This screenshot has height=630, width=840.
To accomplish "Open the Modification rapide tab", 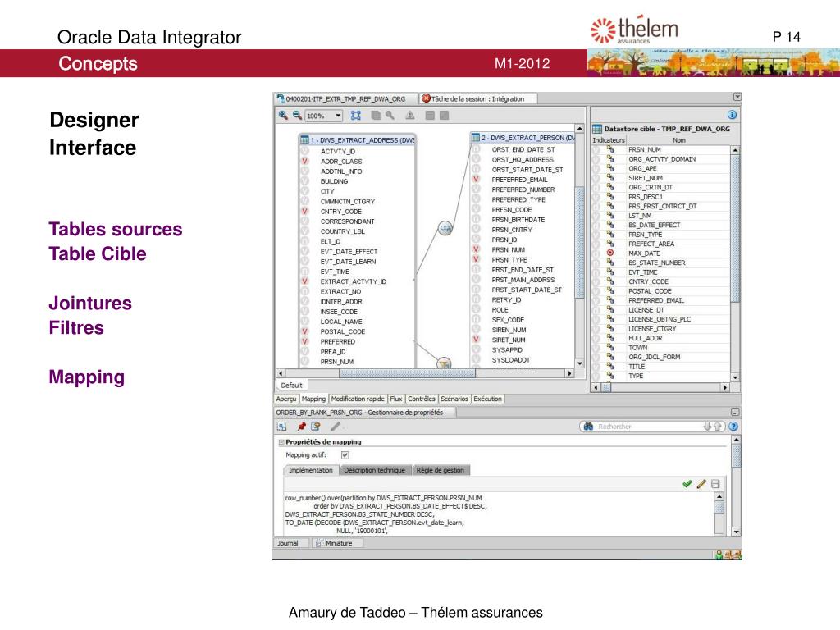I will click(x=358, y=399).
